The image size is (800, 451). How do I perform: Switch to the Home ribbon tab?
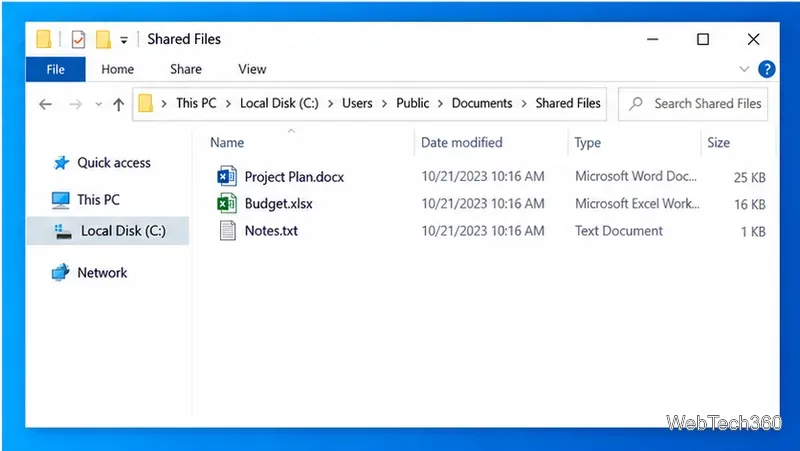coord(117,69)
